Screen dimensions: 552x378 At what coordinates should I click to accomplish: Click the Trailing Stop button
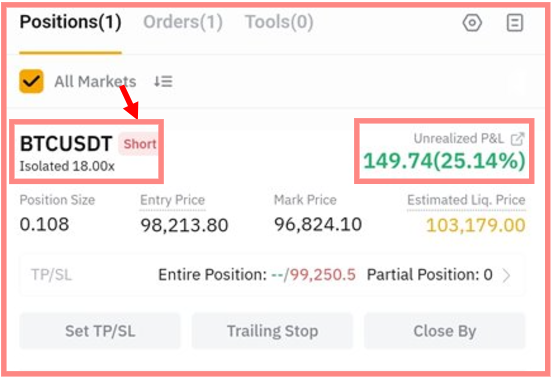(x=272, y=331)
